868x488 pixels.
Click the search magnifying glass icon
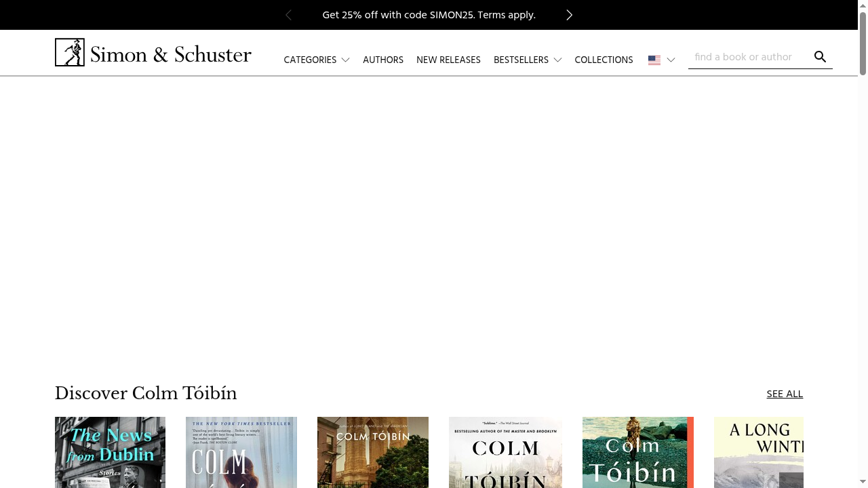click(x=820, y=57)
